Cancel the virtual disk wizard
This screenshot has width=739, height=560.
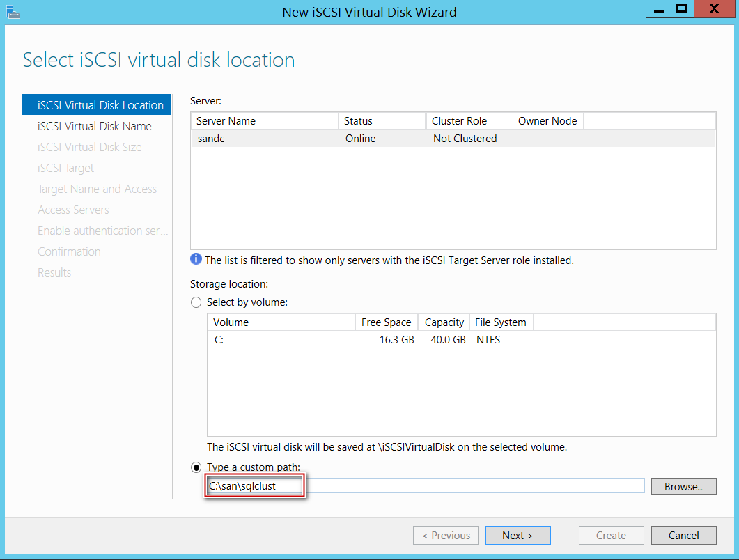[683, 535]
